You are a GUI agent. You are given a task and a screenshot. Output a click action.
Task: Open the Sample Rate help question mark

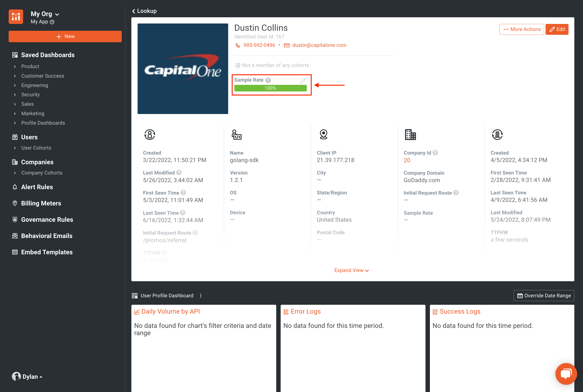pyautogui.click(x=268, y=80)
